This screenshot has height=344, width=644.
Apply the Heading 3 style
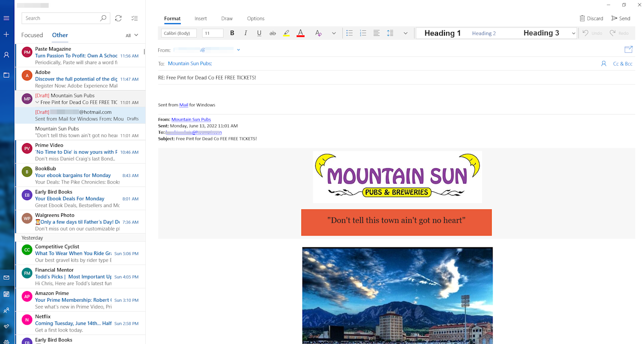(x=541, y=33)
